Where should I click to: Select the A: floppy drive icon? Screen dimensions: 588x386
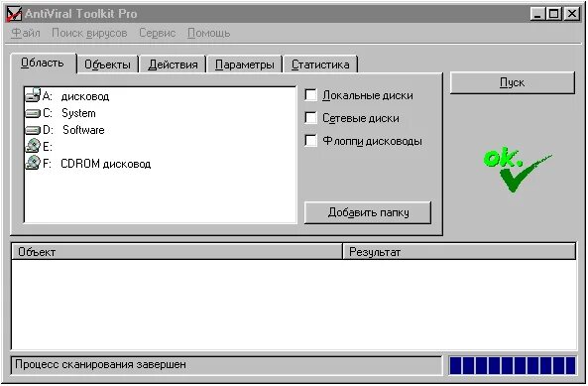pyautogui.click(x=33, y=95)
